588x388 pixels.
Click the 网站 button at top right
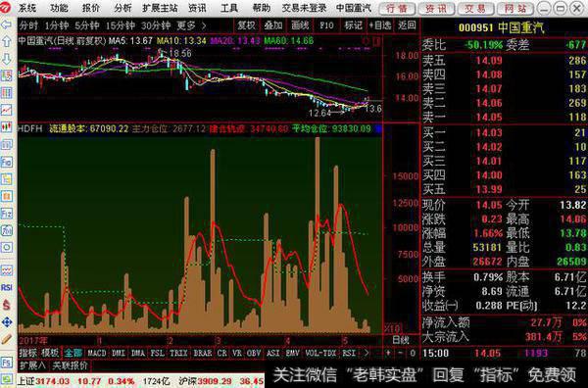click(x=515, y=8)
